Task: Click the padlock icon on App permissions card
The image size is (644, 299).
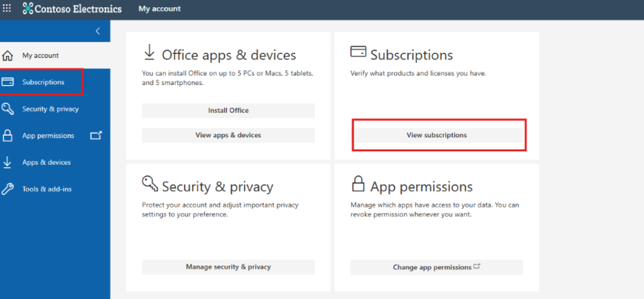Action: [358, 183]
